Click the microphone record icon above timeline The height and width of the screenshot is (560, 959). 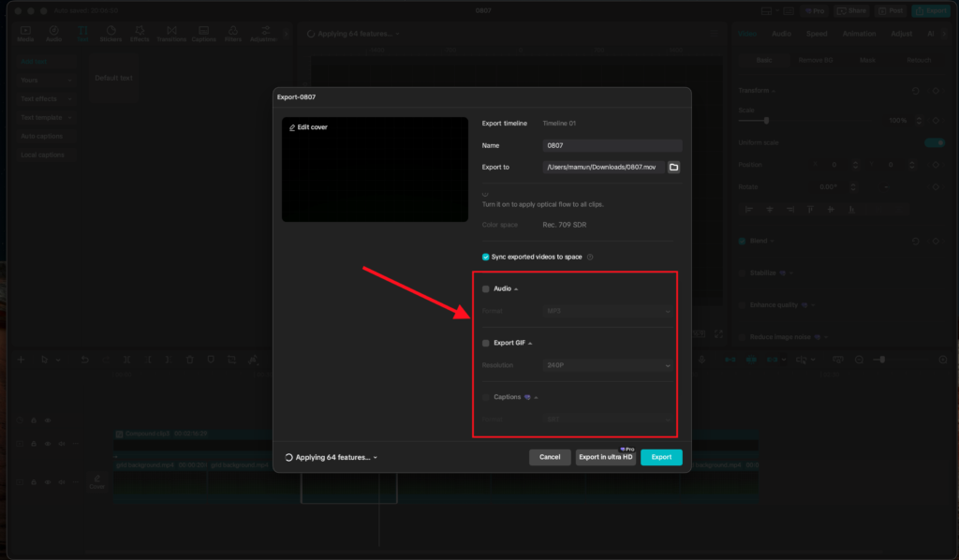(x=702, y=360)
